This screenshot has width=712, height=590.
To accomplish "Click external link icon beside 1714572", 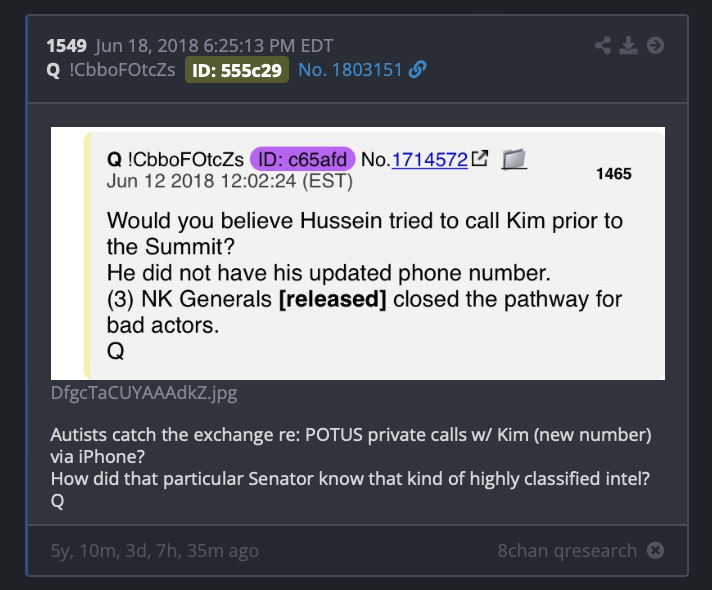I will point(480,158).
